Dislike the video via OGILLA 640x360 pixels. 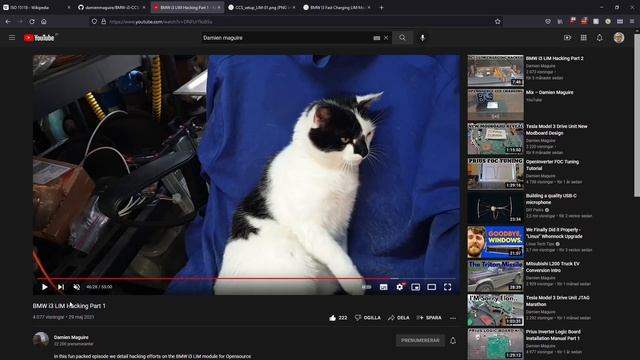click(x=367, y=318)
